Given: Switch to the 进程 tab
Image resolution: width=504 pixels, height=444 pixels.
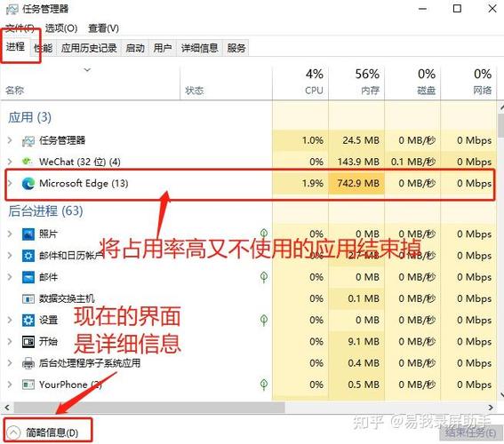Looking at the screenshot, I should click(15, 47).
